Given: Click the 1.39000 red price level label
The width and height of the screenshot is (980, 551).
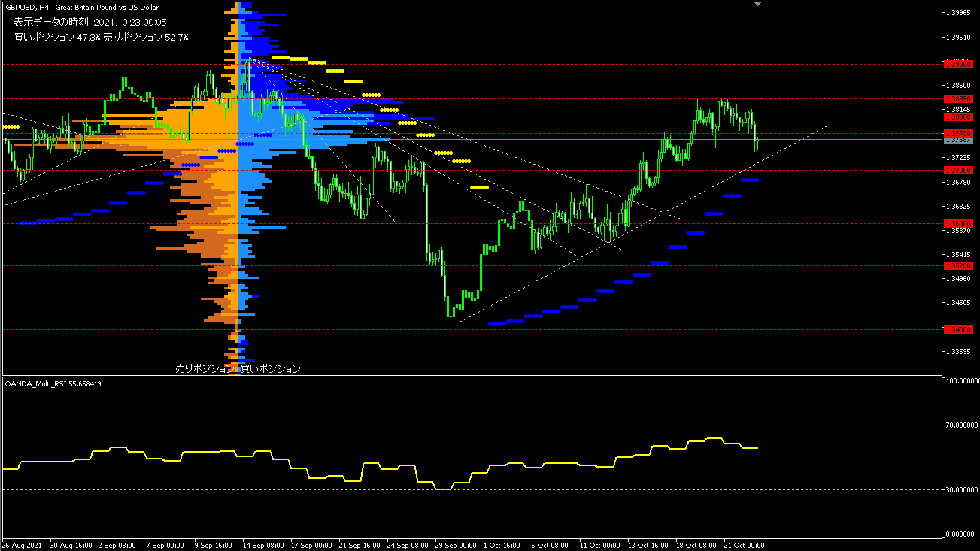Looking at the screenshot, I should click(958, 64).
